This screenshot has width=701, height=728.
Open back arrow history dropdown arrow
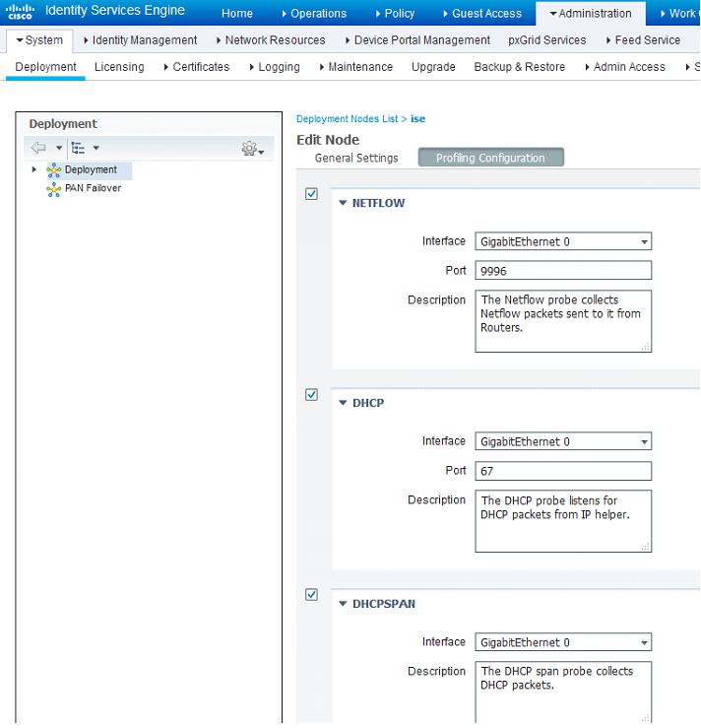click(59, 148)
